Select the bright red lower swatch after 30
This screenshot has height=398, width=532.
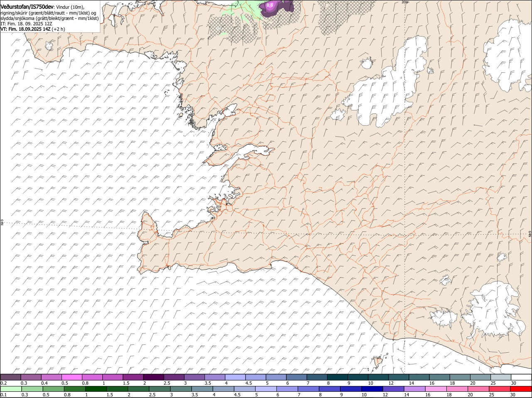point(521,389)
